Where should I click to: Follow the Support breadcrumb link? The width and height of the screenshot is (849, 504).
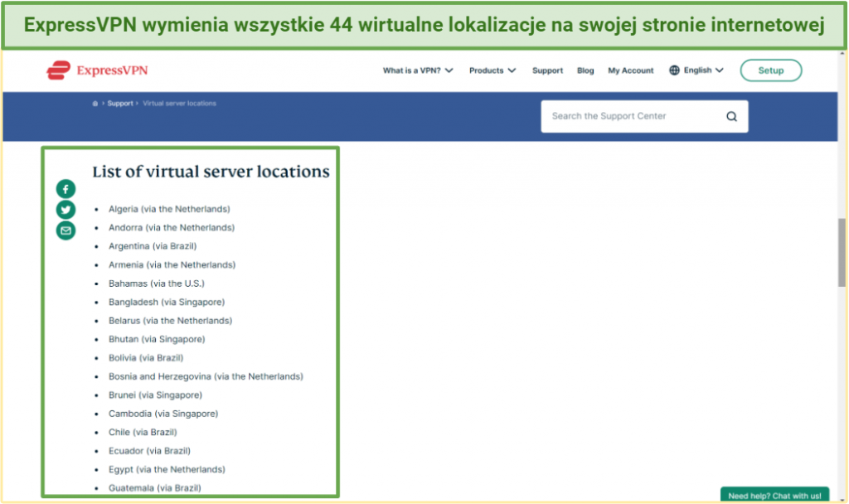[119, 104]
